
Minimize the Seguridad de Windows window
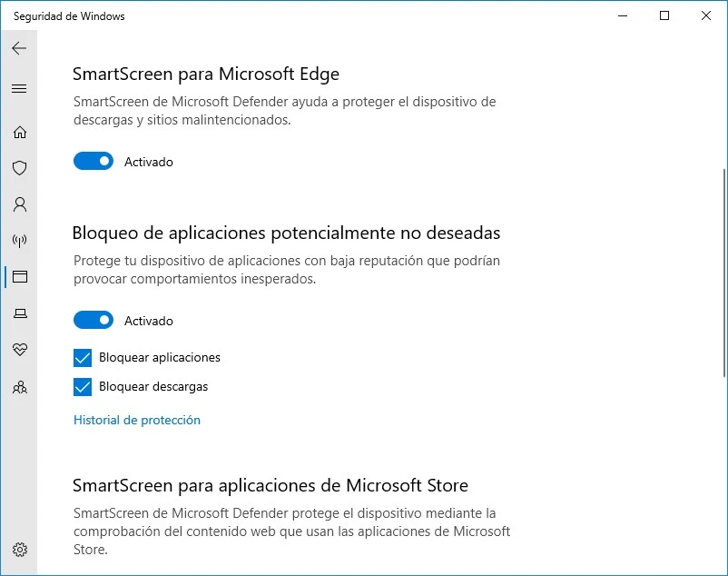tap(623, 15)
